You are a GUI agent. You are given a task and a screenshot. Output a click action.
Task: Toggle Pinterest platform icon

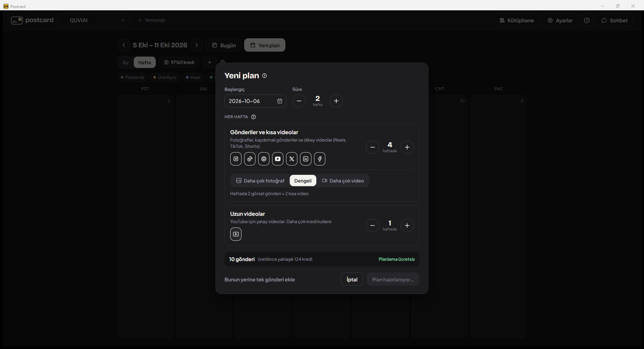click(264, 159)
